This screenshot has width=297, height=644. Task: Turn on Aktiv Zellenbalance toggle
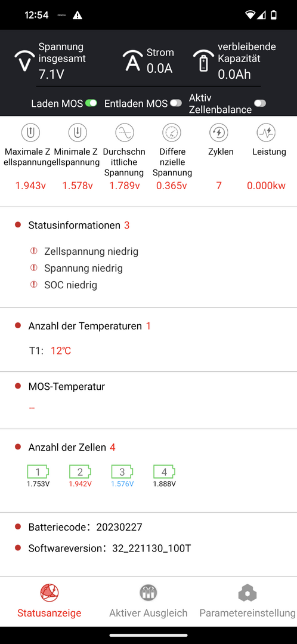259,103
